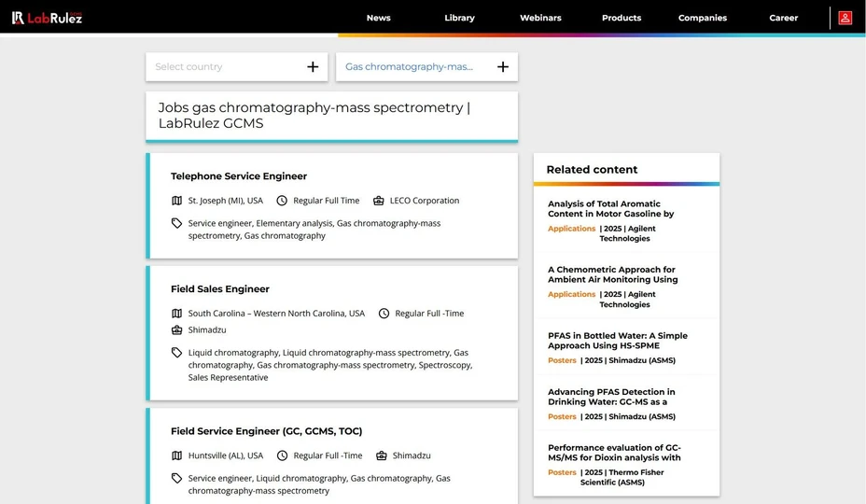Click Posters label under PFAS in Bottled Water

coord(562,360)
